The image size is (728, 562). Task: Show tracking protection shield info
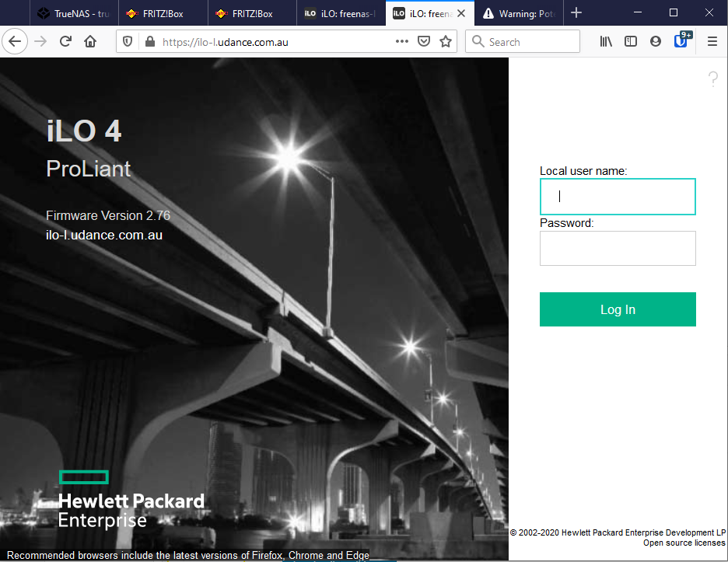[128, 42]
